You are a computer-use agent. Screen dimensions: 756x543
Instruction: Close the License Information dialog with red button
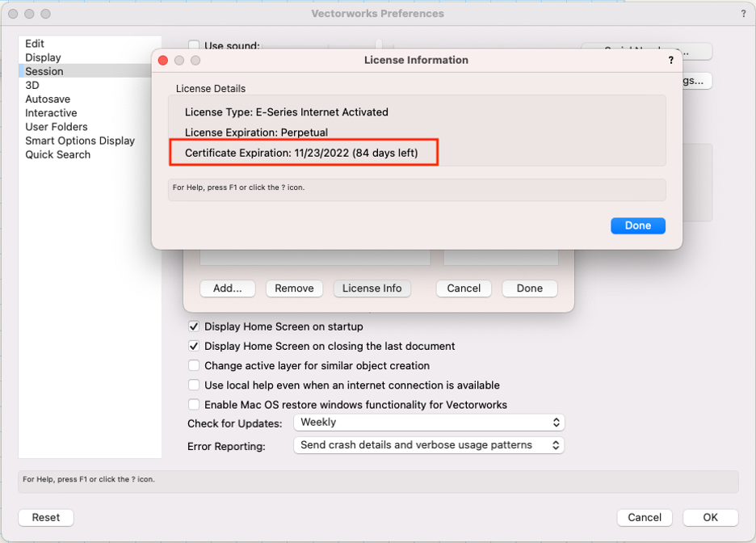tap(163, 61)
